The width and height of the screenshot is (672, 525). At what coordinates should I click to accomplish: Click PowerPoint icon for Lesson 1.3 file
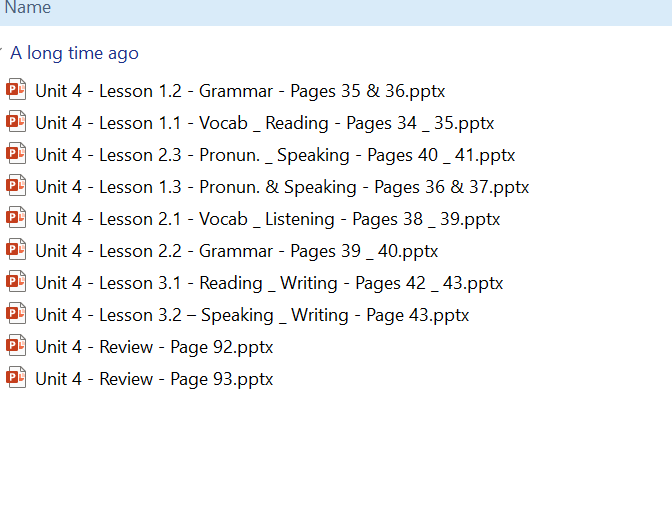click(x=16, y=187)
